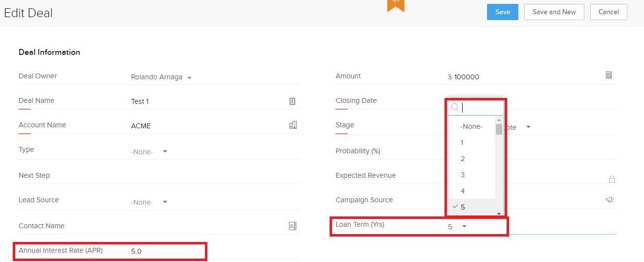Select the checked option 5 in list

463,207
